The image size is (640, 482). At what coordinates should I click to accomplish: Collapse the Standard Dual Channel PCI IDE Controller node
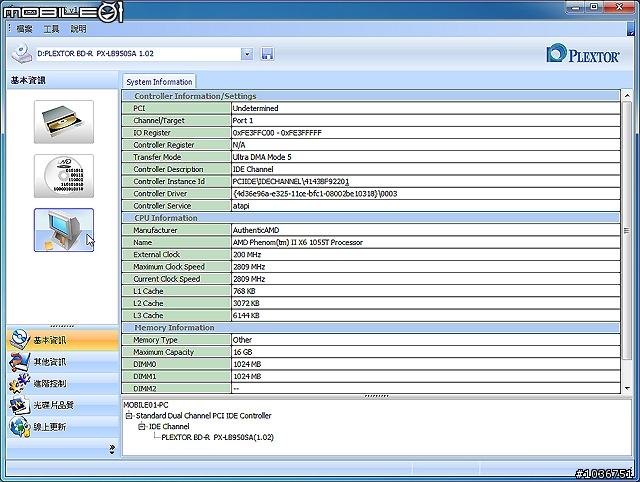click(129, 416)
